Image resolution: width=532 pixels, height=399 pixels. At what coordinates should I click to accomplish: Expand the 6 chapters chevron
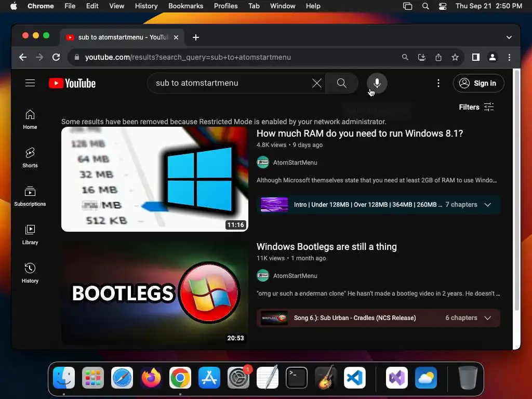pos(487,318)
